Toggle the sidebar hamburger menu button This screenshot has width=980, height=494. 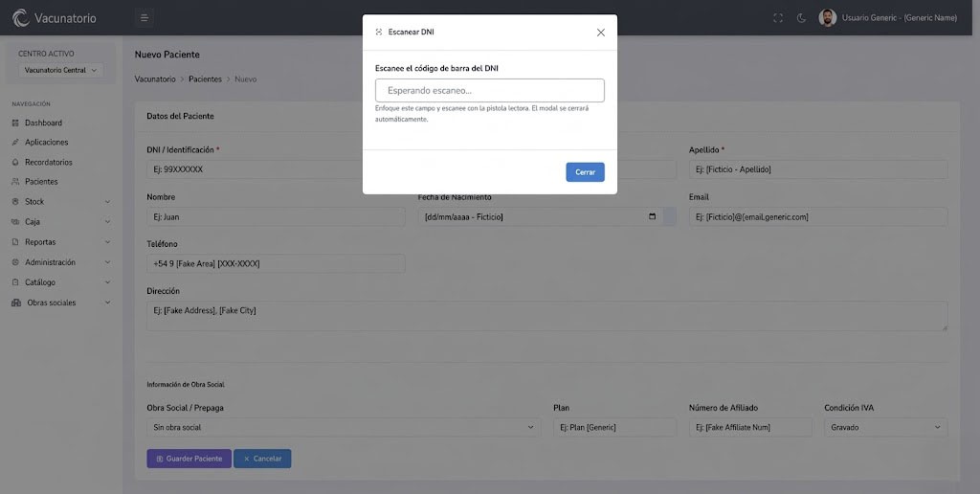[x=144, y=17]
